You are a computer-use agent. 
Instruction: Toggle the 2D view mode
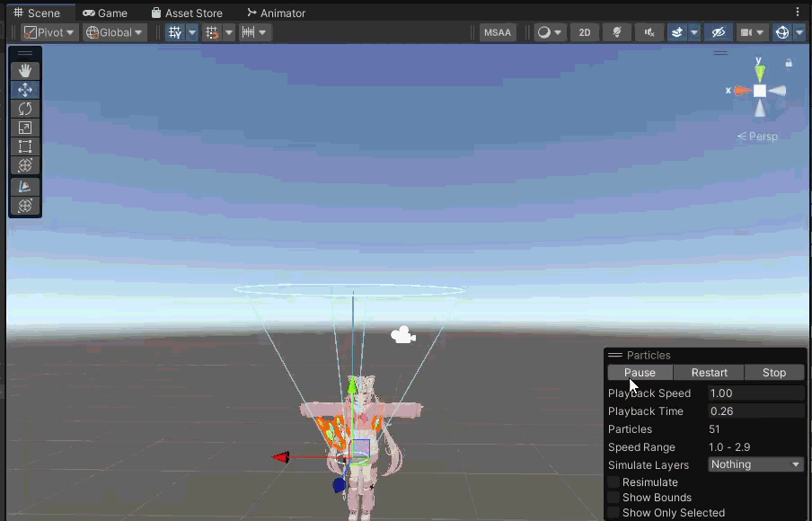pos(585,32)
